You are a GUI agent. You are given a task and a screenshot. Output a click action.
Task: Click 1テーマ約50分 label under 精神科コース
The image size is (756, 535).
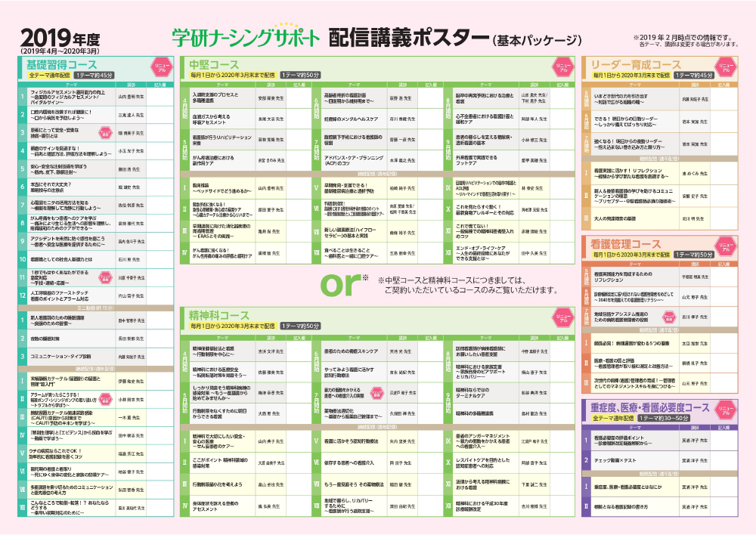click(300, 326)
